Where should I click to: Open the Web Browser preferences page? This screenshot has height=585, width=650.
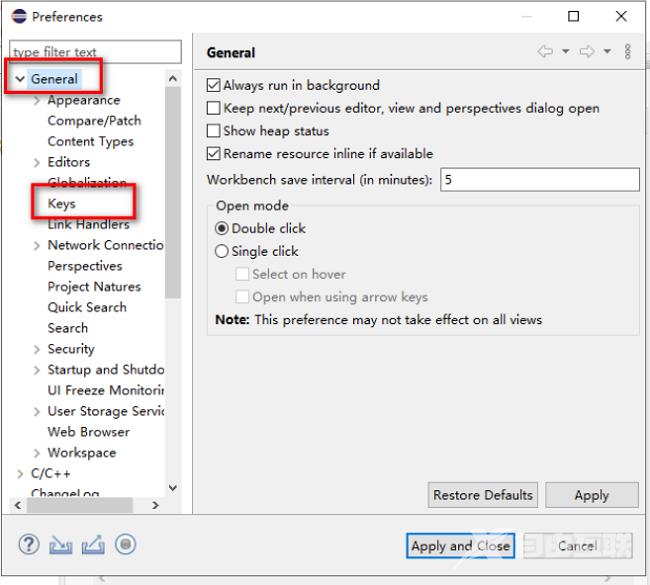point(88,432)
